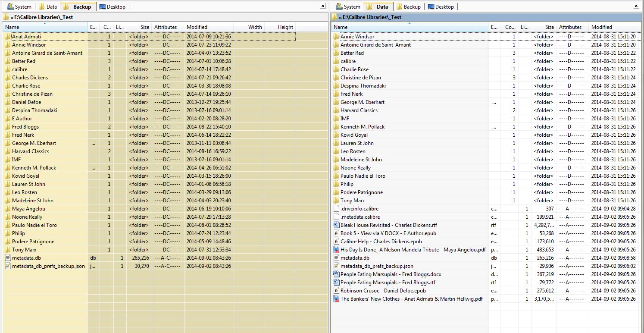Select the Paulo Nadie el Toro name in the F: pane

pyautogui.click(x=34, y=225)
